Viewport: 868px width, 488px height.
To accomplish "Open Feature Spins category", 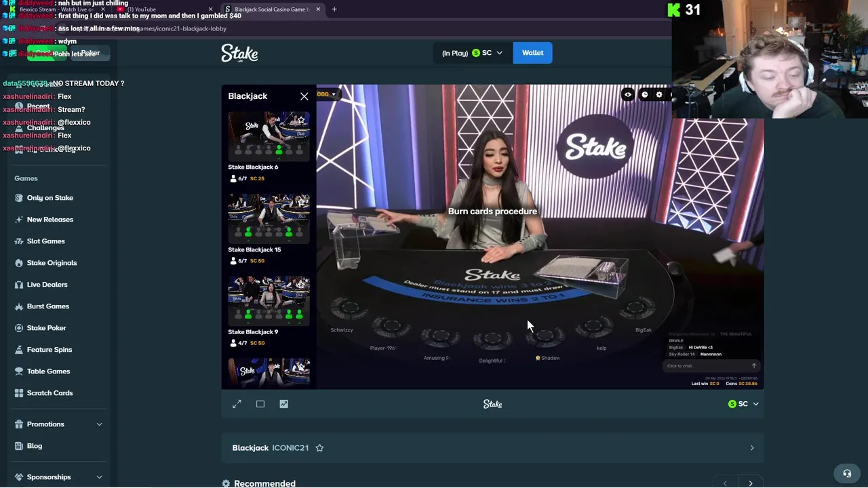I will pos(50,350).
